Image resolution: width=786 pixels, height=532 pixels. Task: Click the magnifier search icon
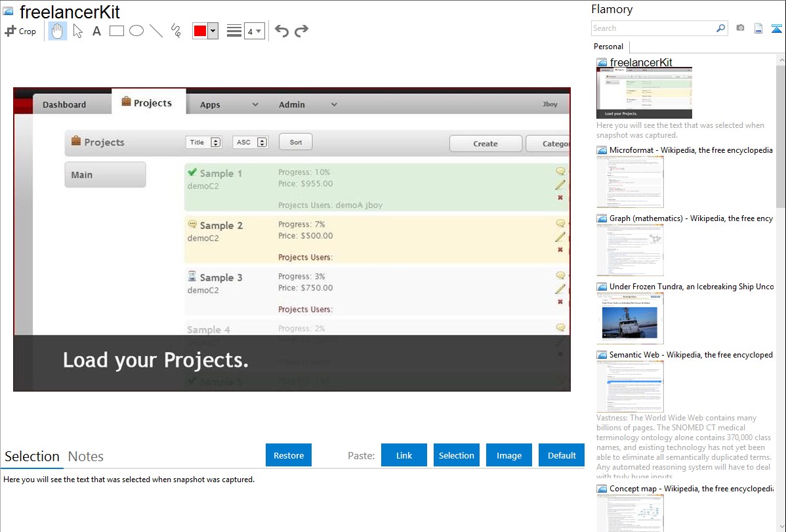(721, 28)
